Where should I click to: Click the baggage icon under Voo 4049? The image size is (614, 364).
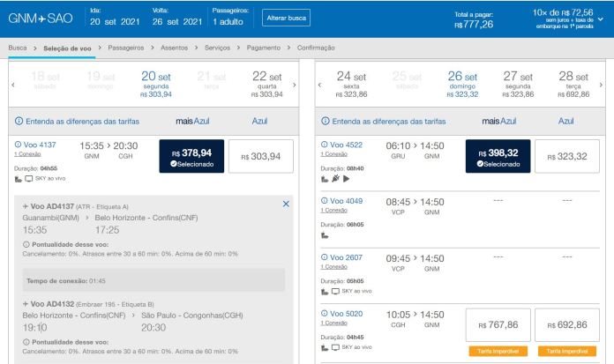[x=325, y=235]
